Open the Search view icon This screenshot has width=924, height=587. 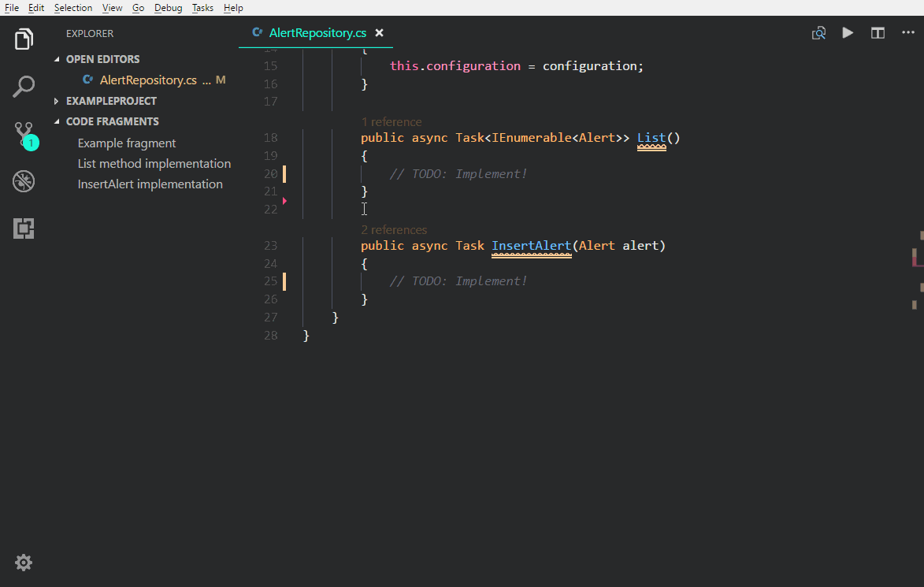pos(24,86)
